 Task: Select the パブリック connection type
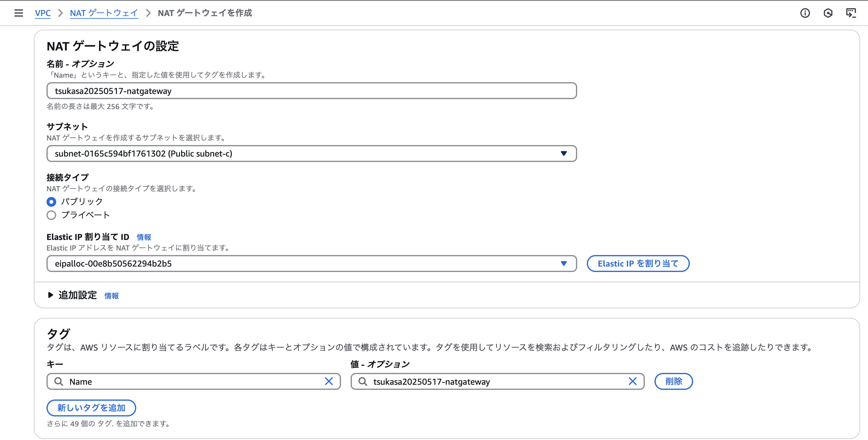coord(51,202)
